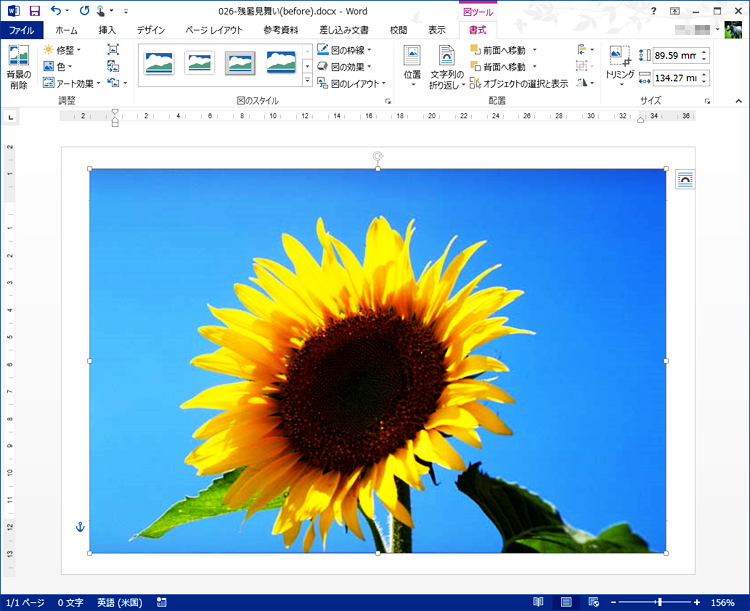The width and height of the screenshot is (750, 611).
Task: Switch to Print Layout view
Action: [566, 602]
